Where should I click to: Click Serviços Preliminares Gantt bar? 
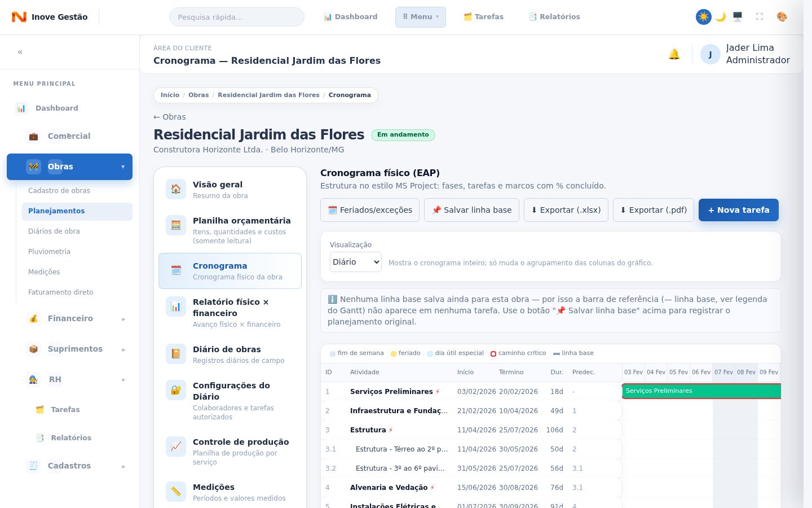(x=701, y=391)
